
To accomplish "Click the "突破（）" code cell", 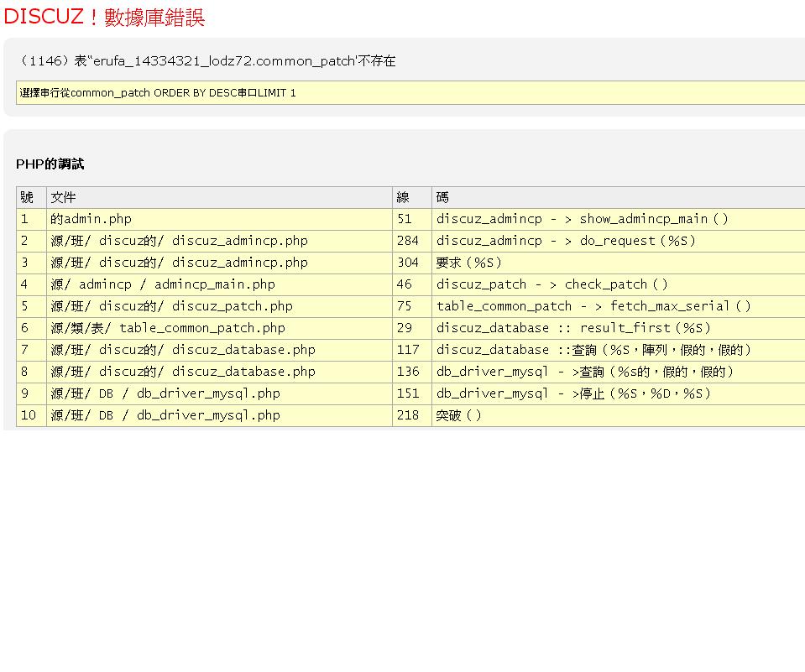I will pyautogui.click(x=618, y=415).
